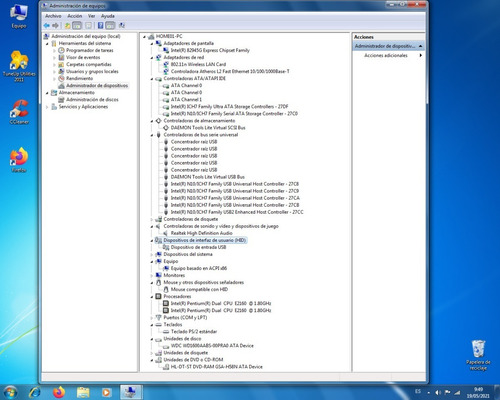Open the Windows Start menu
This screenshot has height=400, width=500.
pyautogui.click(x=10, y=392)
